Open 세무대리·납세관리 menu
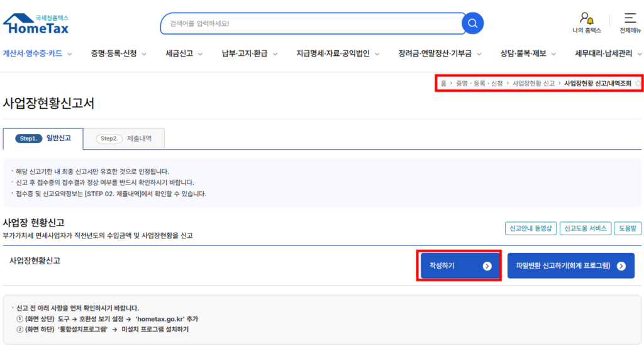Screen dimensions: 644x346 [603, 53]
